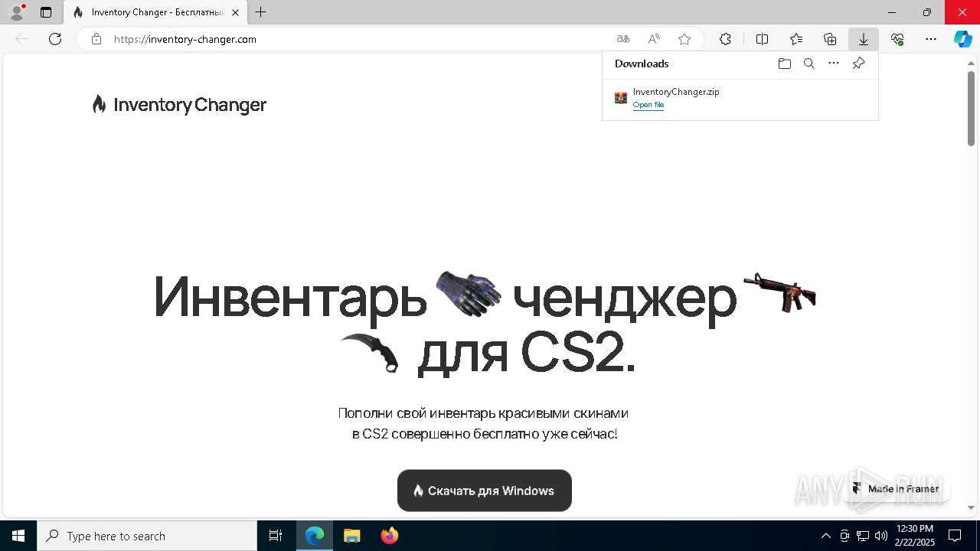Click the page vertical scrollbar thumb

coord(971,109)
